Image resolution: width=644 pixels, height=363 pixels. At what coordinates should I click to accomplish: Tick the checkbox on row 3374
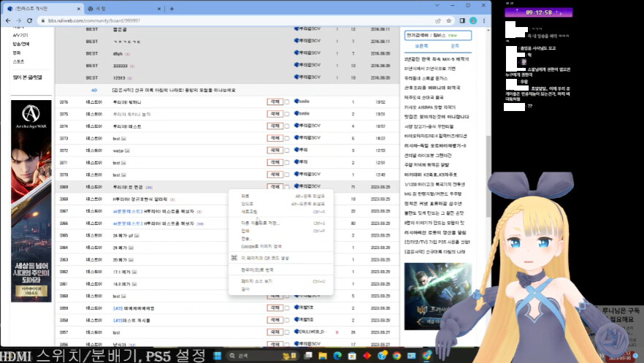(x=287, y=126)
